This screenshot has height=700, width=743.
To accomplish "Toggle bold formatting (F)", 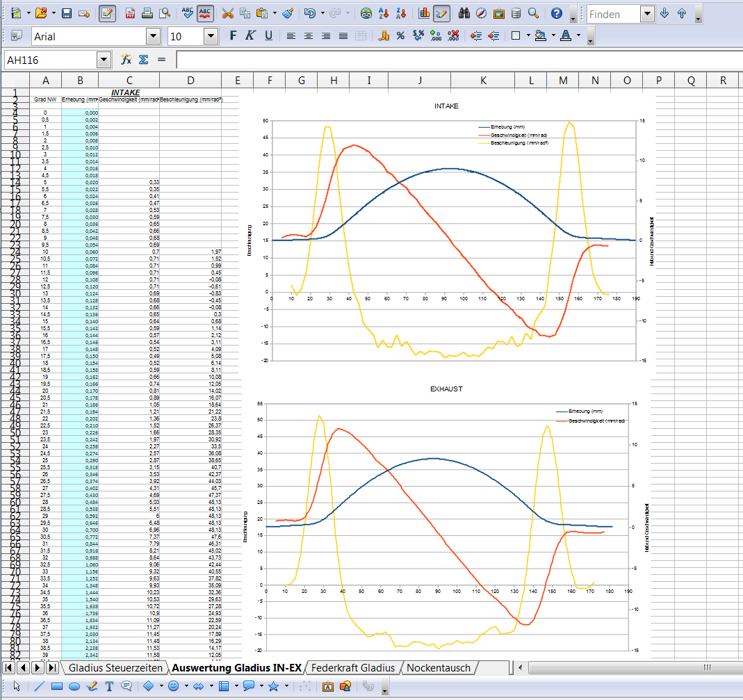I will pyautogui.click(x=233, y=36).
